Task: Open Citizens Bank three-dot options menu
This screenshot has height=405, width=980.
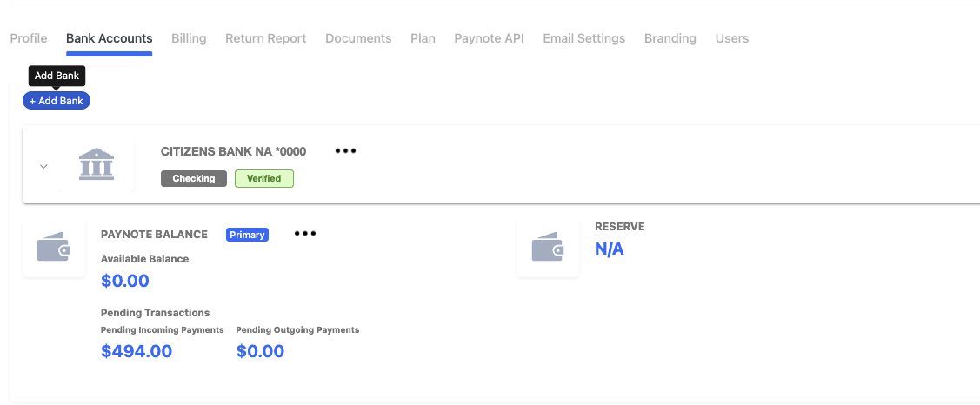Action: (x=345, y=151)
